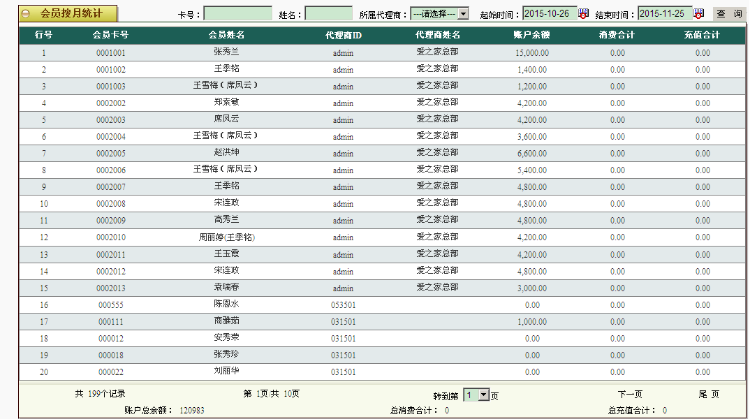750x419 pixels.
Task: Select card number 0002004
Action: 110,137
